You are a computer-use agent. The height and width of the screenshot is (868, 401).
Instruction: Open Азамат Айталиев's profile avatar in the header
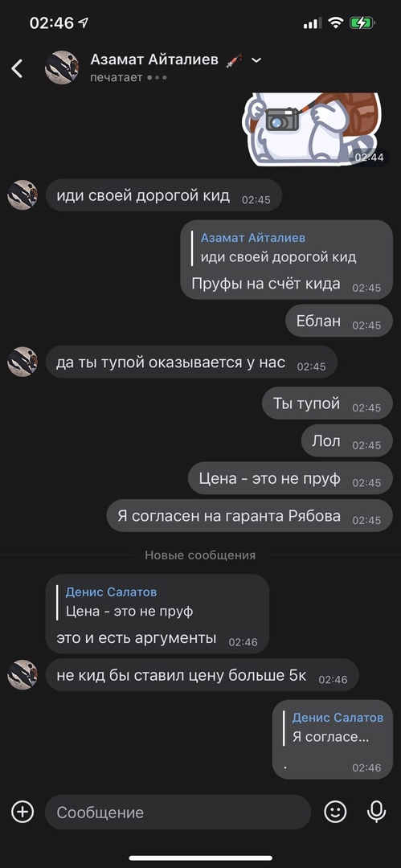(x=62, y=68)
